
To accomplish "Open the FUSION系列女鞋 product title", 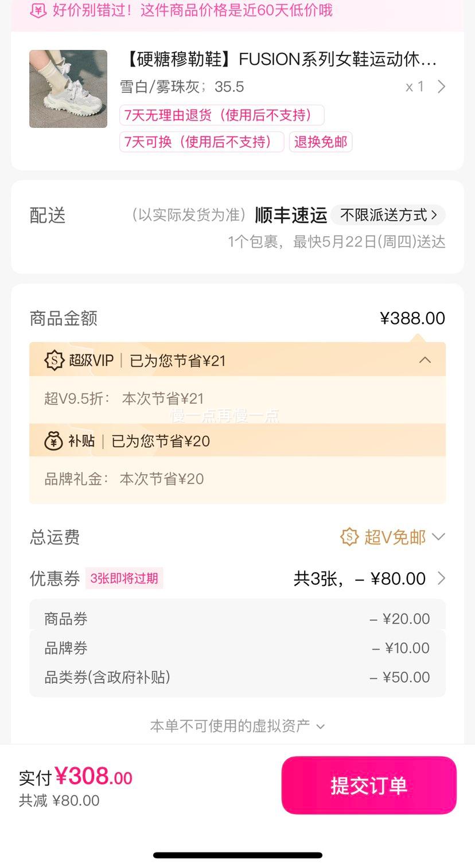I will (279, 59).
